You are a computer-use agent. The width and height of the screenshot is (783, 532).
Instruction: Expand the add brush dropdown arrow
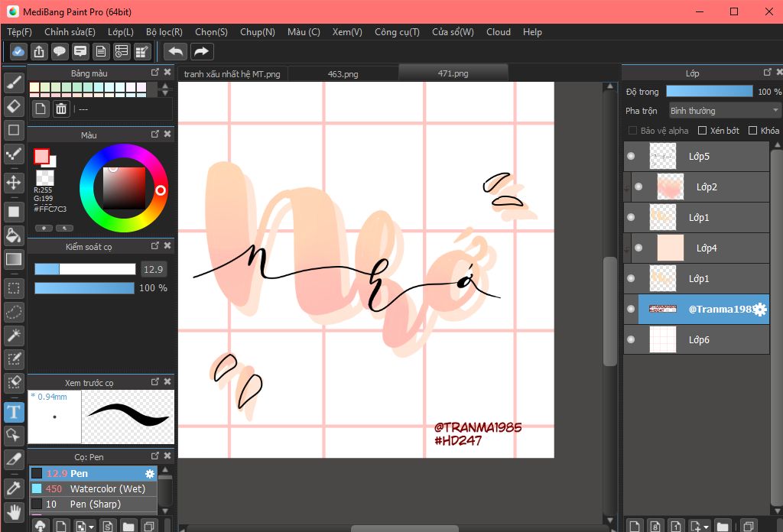click(x=91, y=527)
